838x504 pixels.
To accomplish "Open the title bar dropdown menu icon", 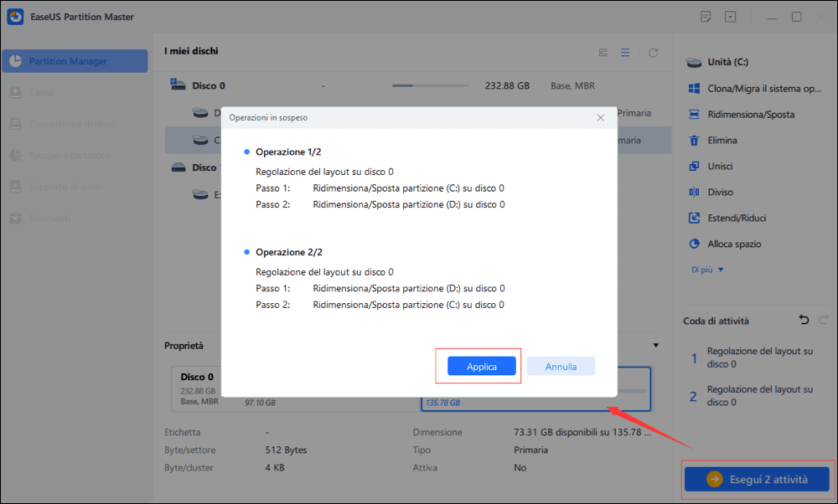I will tap(731, 17).
